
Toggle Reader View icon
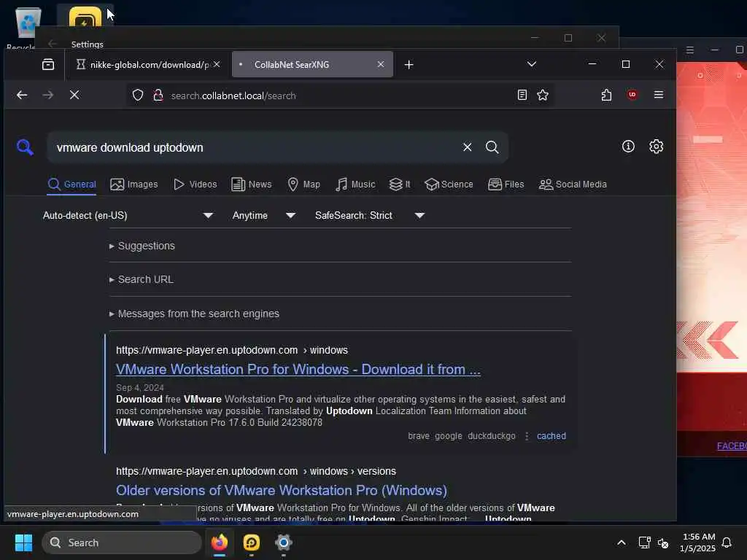click(x=522, y=96)
